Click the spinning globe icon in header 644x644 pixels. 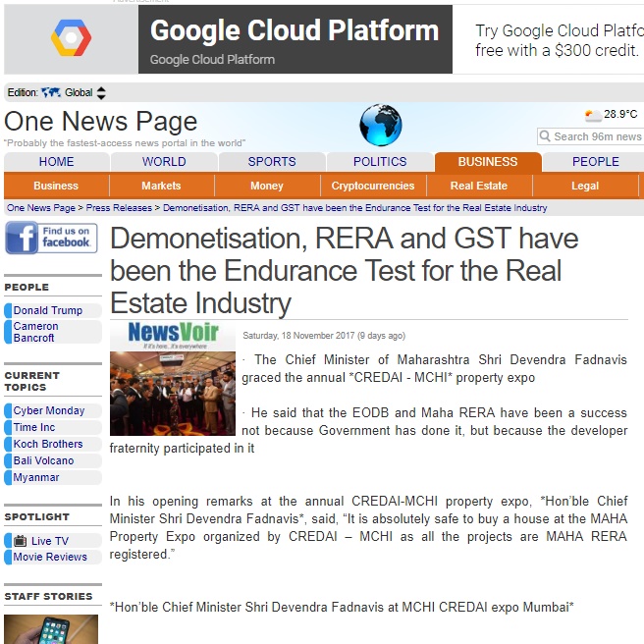click(380, 125)
